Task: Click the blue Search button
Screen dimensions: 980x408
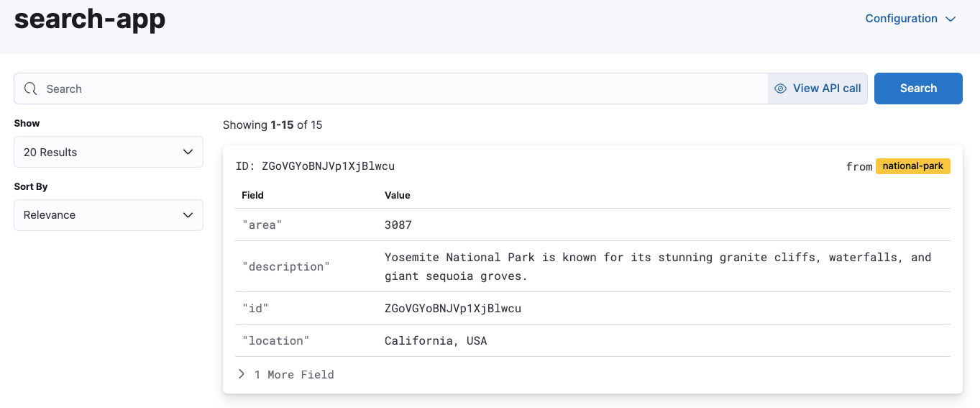Action: (x=918, y=89)
